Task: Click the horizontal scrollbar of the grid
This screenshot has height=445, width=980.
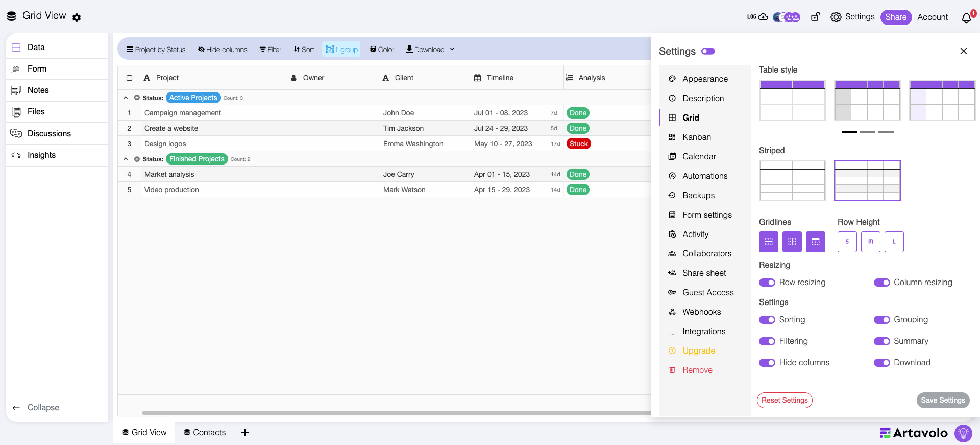Action: click(396, 413)
